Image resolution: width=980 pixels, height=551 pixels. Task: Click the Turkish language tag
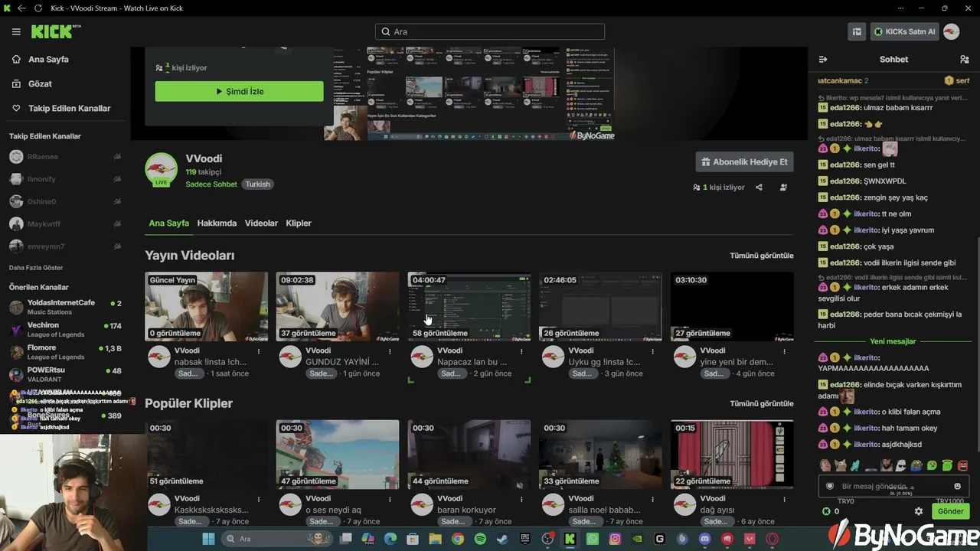point(257,184)
